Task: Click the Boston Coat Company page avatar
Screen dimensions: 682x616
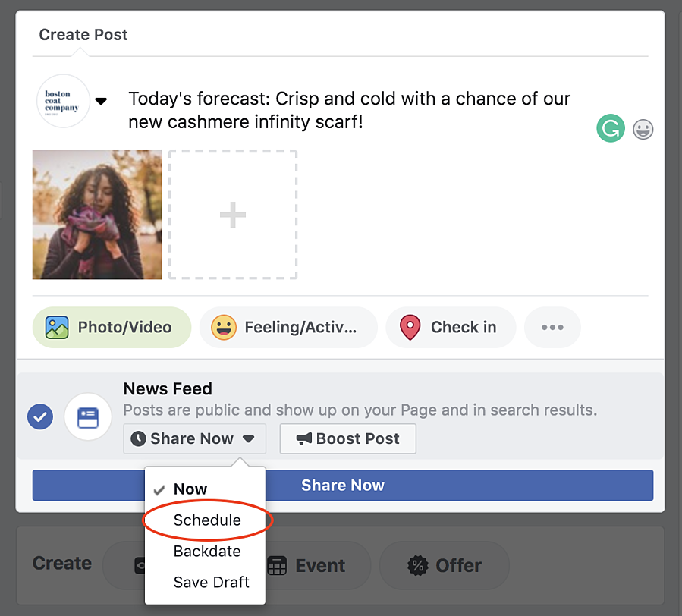Action: pyautogui.click(x=63, y=101)
